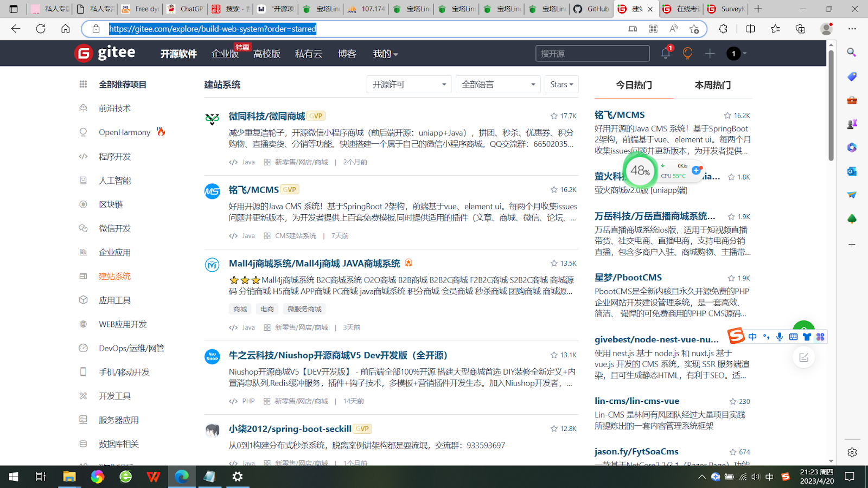Click the Niushop project logo
The height and width of the screenshot is (488, 868).
tap(212, 356)
